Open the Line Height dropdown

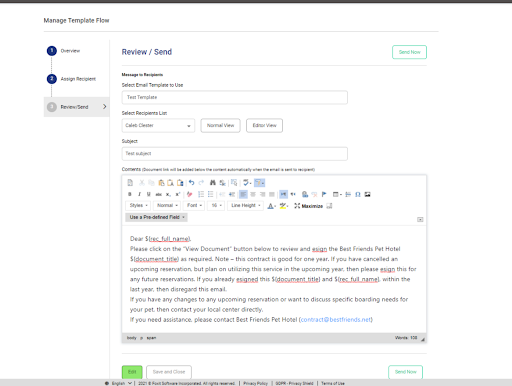click(246, 206)
